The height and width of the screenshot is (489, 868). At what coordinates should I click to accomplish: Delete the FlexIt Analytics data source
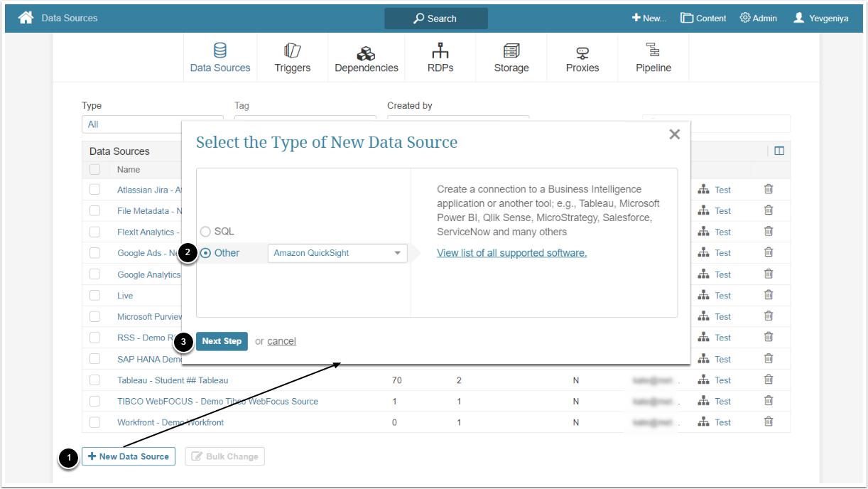[x=769, y=232]
